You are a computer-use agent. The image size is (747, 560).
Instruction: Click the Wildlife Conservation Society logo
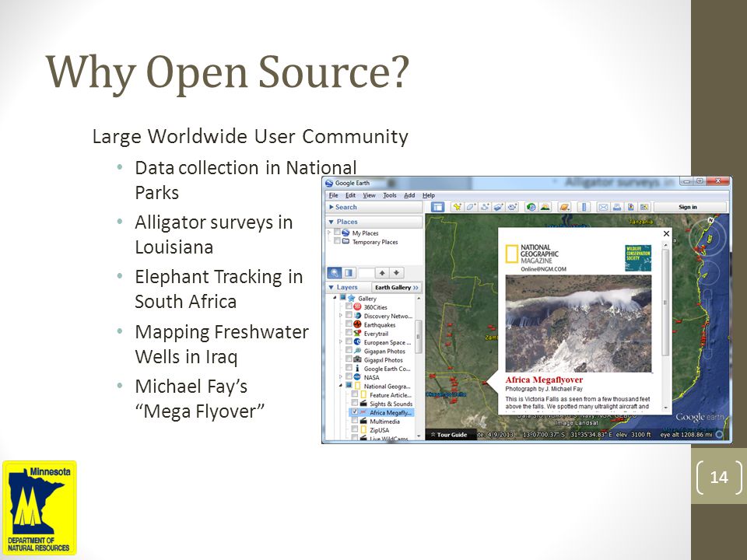click(x=638, y=257)
